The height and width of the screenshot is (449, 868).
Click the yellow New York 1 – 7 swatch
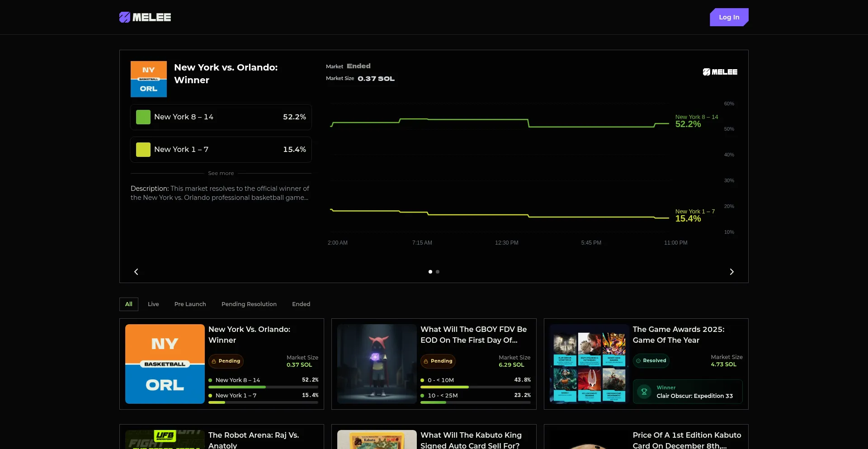point(143,150)
